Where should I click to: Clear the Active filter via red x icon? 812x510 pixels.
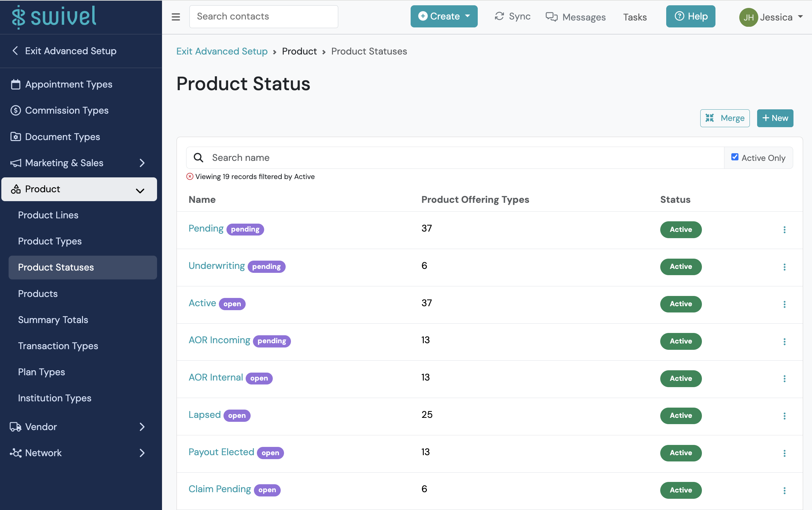[x=190, y=176]
